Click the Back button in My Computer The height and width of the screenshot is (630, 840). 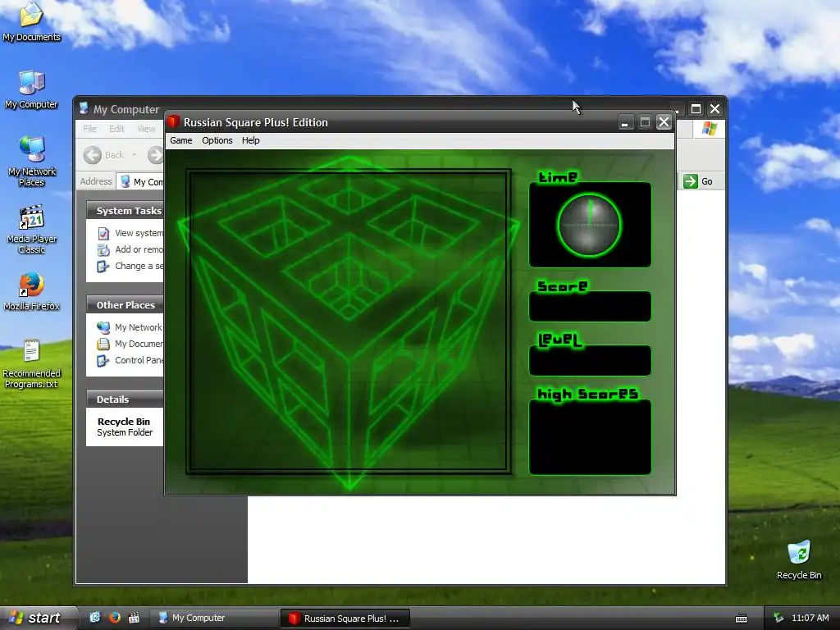104,155
